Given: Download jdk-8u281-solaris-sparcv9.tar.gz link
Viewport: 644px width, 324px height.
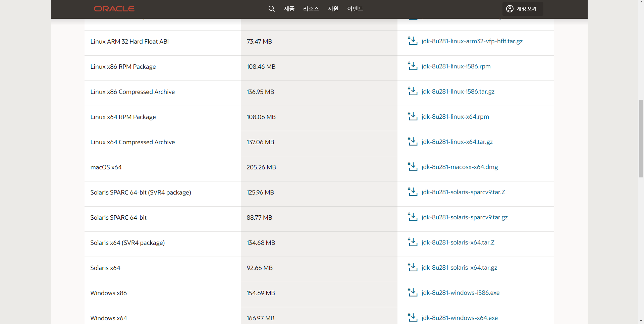Looking at the screenshot, I should point(465,217).
